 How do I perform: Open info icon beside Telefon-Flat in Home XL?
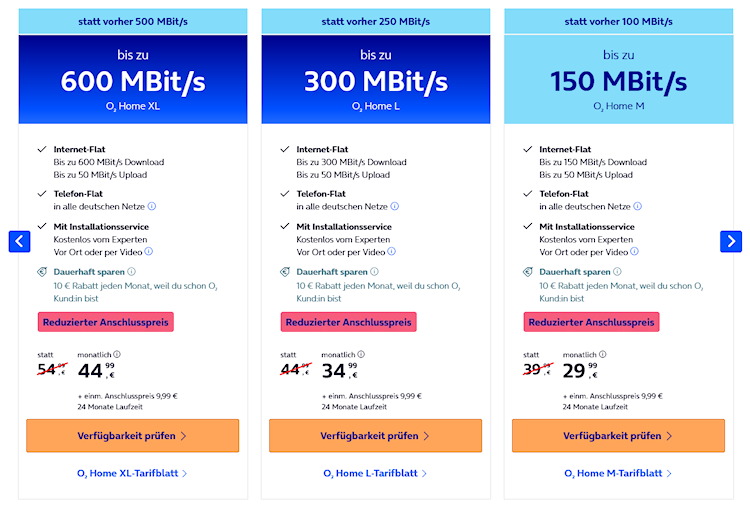click(152, 206)
